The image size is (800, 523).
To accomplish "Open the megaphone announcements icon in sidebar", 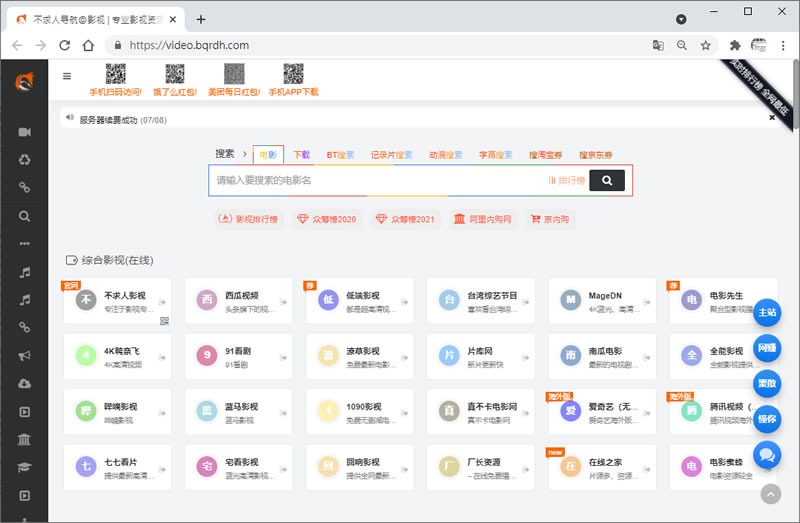I will (24, 356).
